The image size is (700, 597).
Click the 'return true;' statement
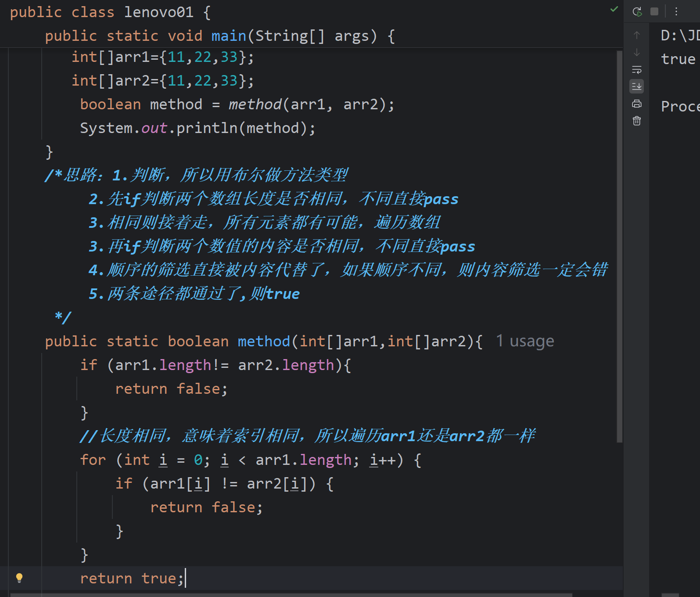132,578
